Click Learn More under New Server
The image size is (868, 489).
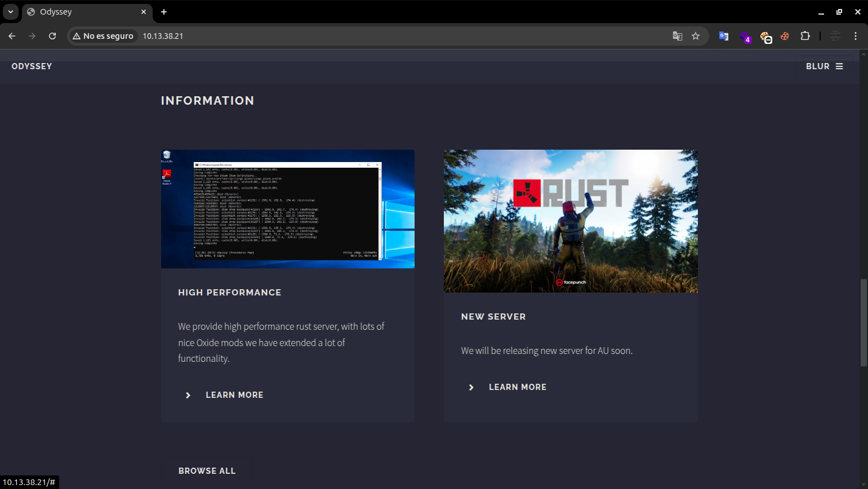point(517,387)
